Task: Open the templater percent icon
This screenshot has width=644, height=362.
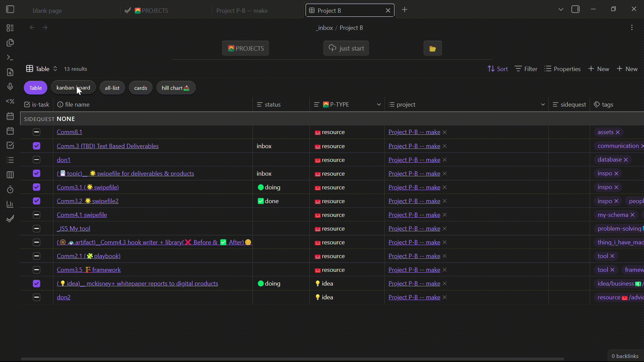Action: point(10,101)
